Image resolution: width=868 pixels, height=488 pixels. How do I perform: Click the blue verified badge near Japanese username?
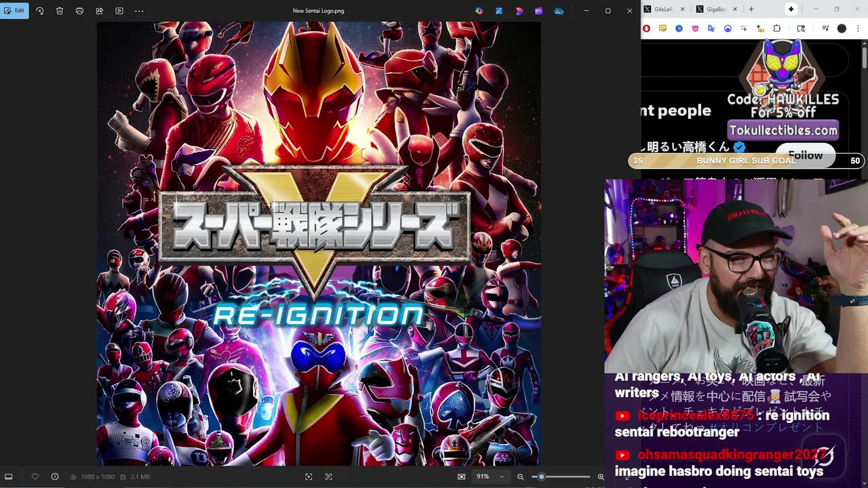point(739,146)
